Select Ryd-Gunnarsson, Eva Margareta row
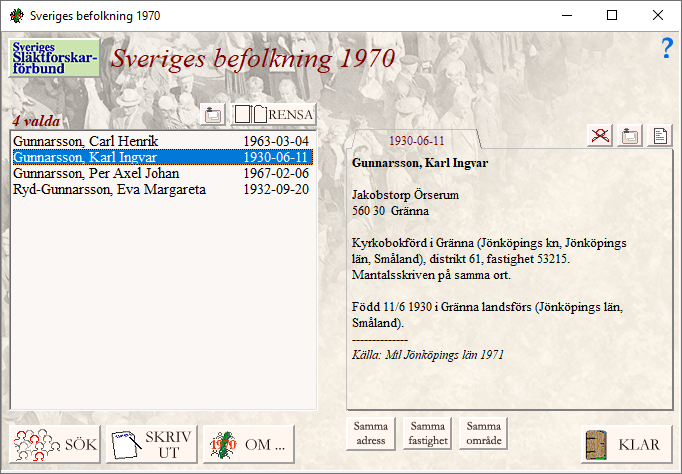The height and width of the screenshot is (474, 682). pos(161,189)
